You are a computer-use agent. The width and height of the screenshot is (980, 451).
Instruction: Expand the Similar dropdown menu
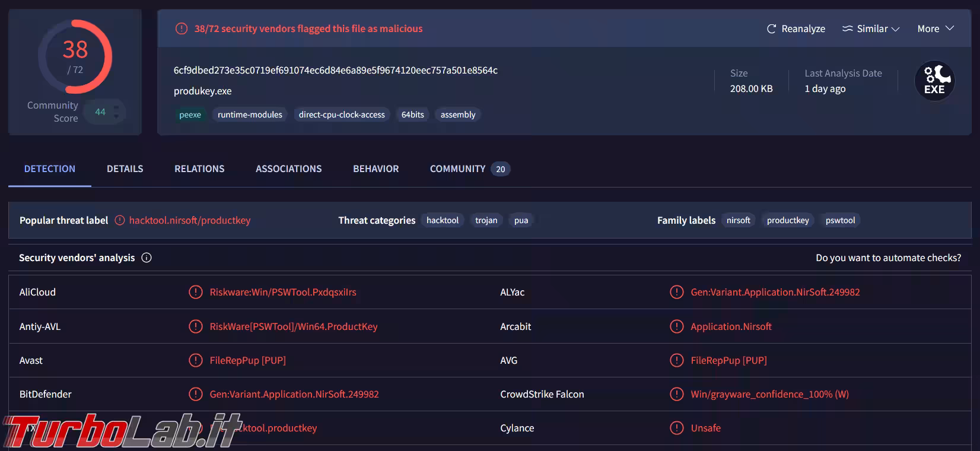click(x=871, y=29)
